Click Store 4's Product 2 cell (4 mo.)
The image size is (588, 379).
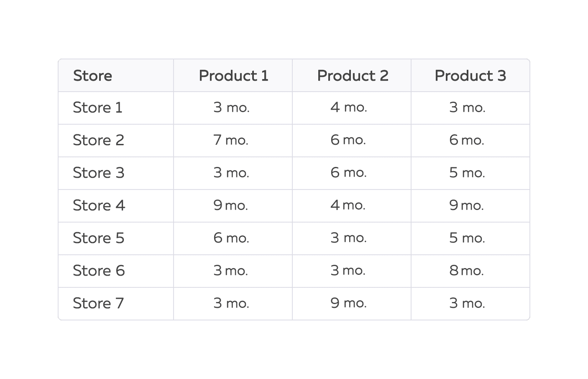pos(348,205)
